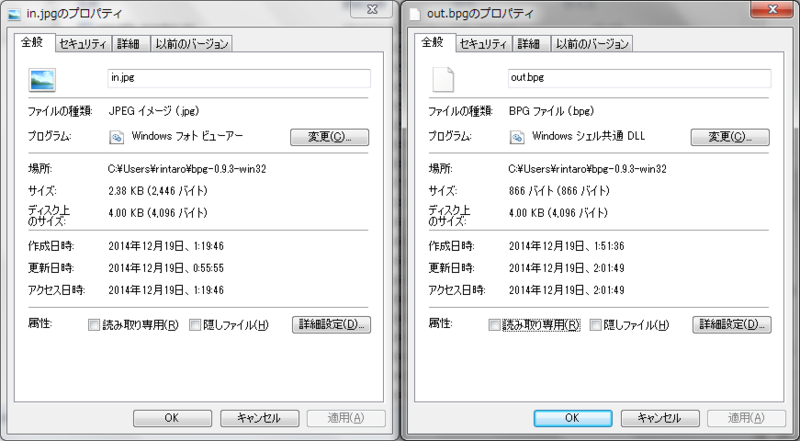Click the out.bpg file name field
Image resolution: width=800 pixels, height=441 pixels.
tap(639, 78)
